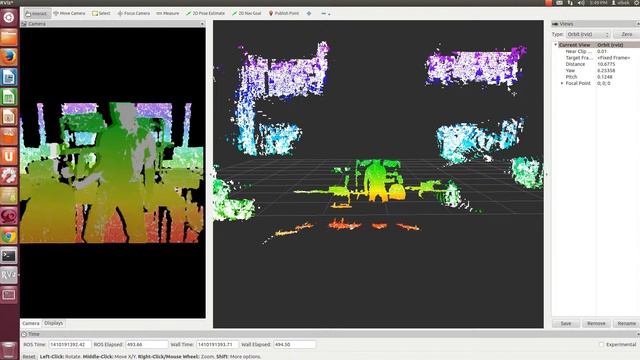Viewport: 640px width, 360px height.
Task: Click Rename in the Views panel
Action: coord(626,324)
